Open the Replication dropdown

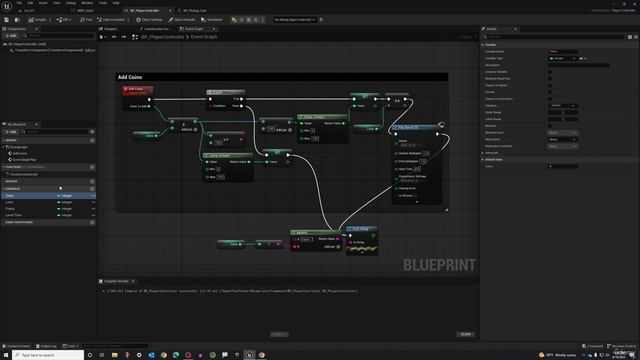pos(563,139)
